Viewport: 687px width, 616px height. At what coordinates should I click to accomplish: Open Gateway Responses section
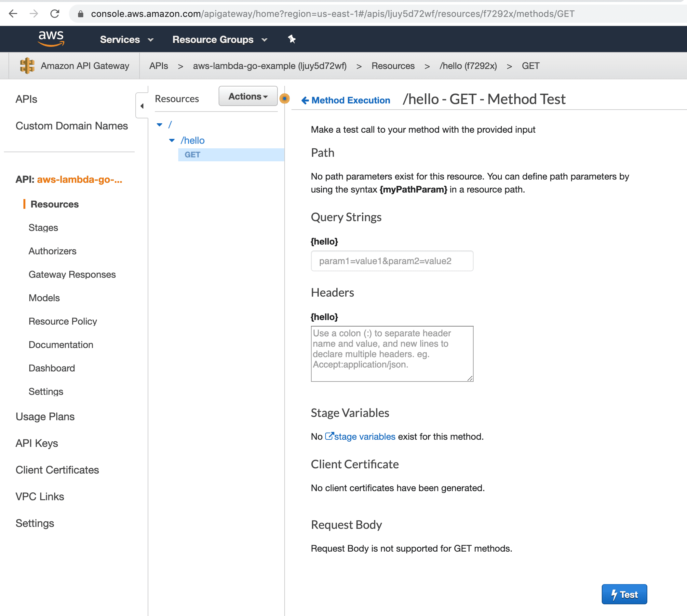[72, 274]
